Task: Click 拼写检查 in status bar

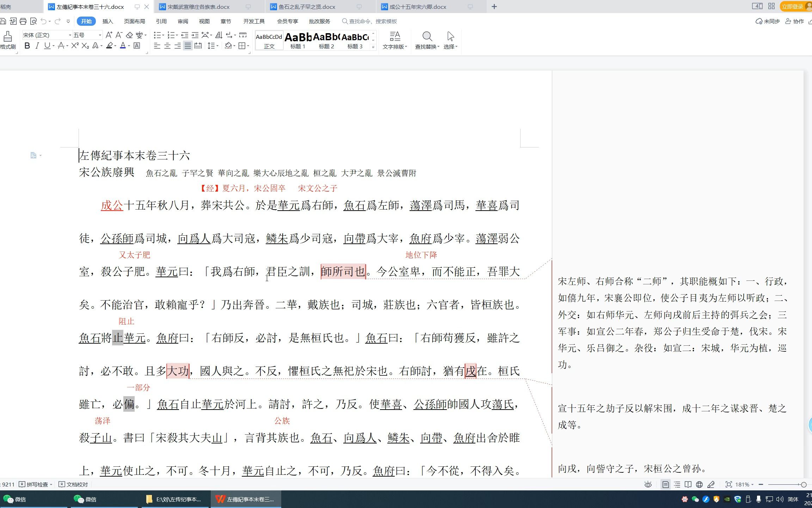Action: click(35, 484)
